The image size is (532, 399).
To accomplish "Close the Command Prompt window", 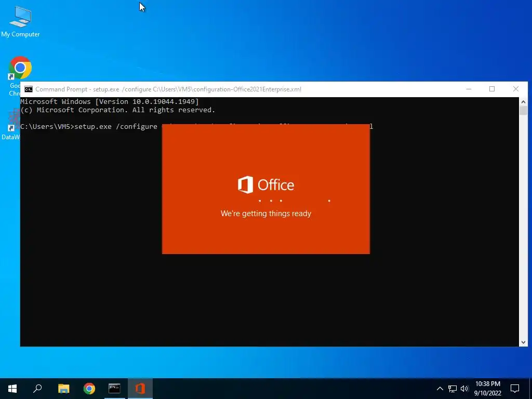I will pyautogui.click(x=516, y=89).
